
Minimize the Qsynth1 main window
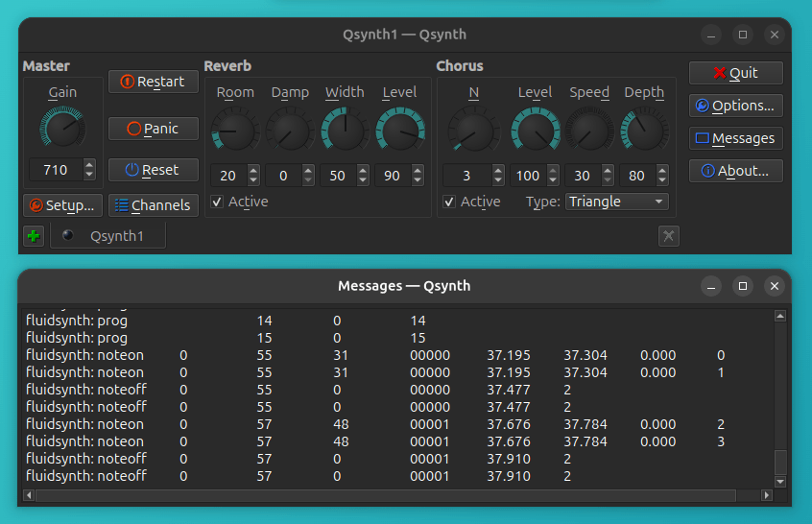coord(711,35)
